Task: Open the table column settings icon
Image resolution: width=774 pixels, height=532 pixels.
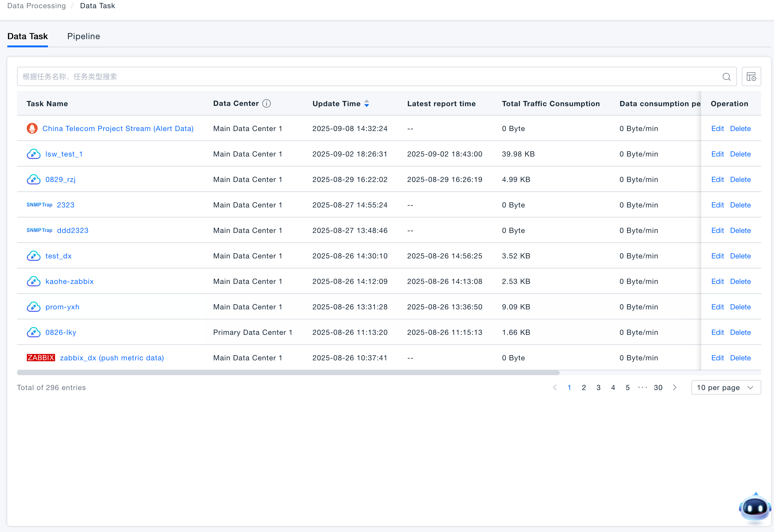Action: (751, 77)
